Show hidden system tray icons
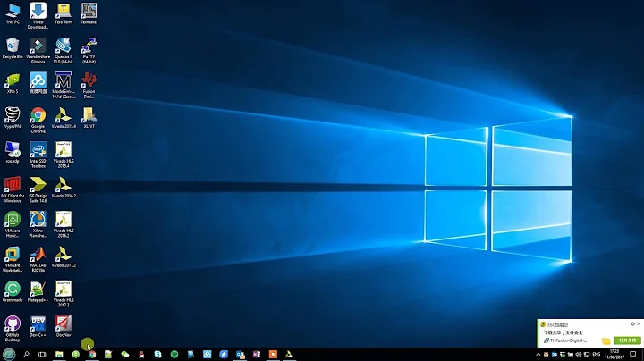 click(538, 355)
